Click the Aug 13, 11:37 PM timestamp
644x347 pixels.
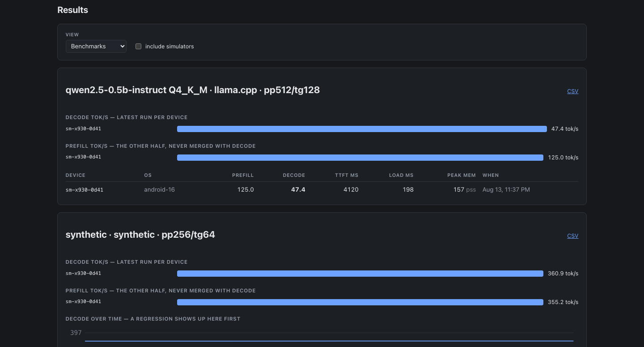coord(506,190)
